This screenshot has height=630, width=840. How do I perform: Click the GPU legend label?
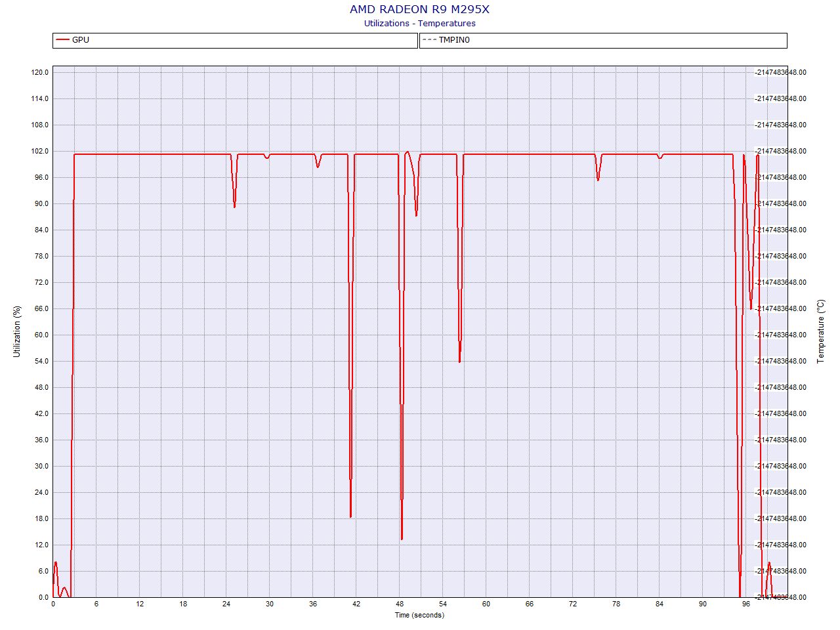[x=81, y=40]
